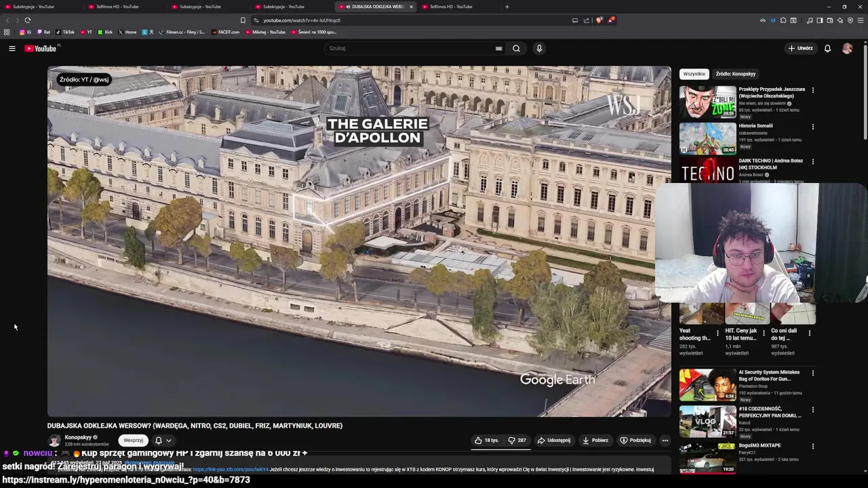Viewport: 868px width, 488px height.
Task: Open the apps grid in bookmarks bar
Action: (x=7, y=32)
